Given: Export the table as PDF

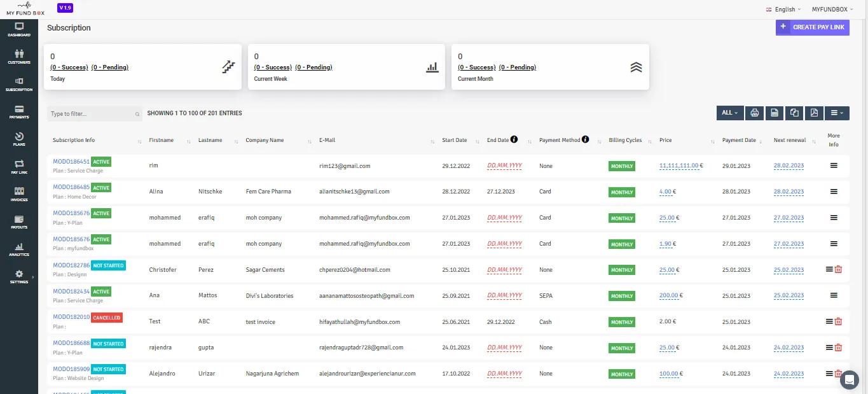Looking at the screenshot, I should (x=814, y=113).
